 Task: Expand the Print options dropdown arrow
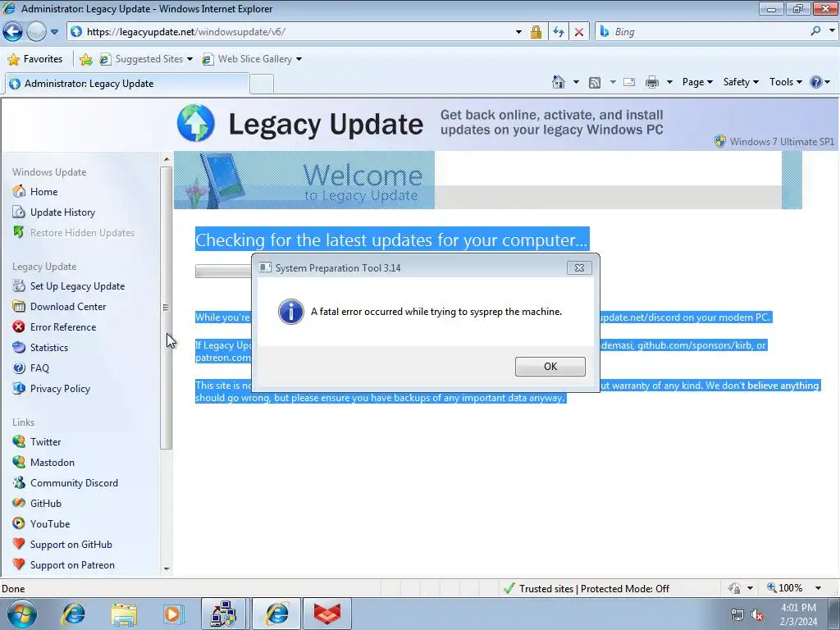coord(669,82)
